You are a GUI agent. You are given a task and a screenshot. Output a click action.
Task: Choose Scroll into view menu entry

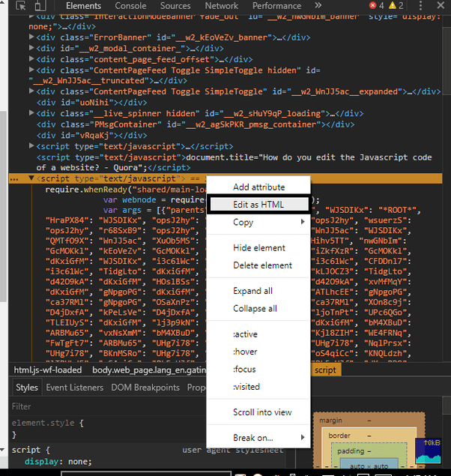(x=258, y=412)
